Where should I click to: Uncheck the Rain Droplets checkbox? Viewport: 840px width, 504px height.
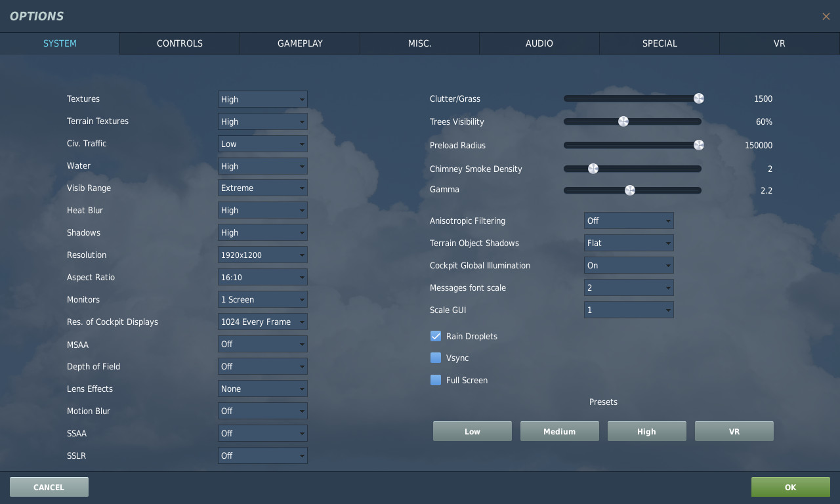click(x=436, y=336)
